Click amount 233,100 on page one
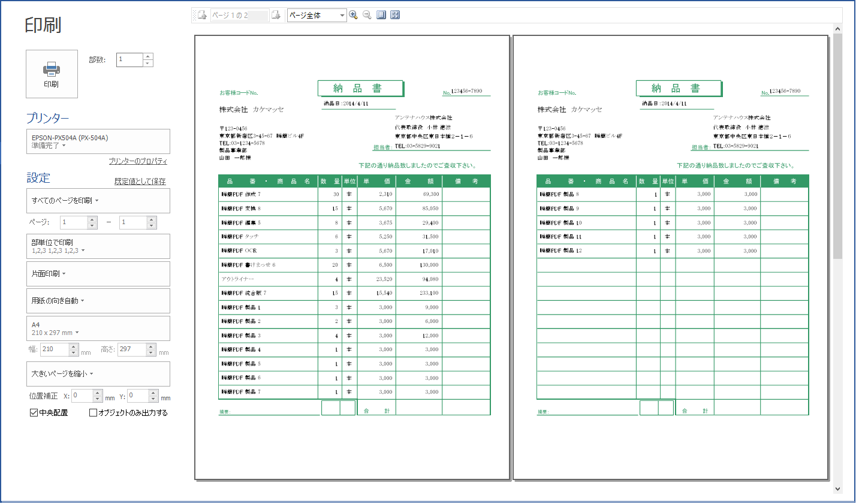Viewport: 856px width, 504px height. click(429, 293)
